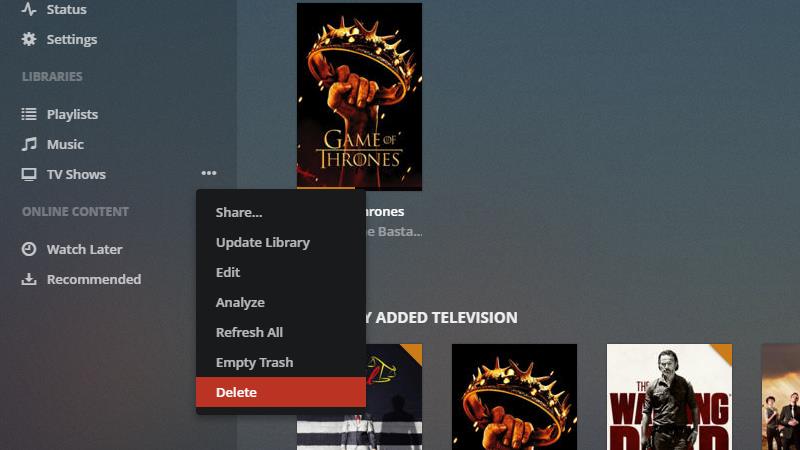
Task: Open Game of Thrones poster under recently added
Action: [514, 397]
